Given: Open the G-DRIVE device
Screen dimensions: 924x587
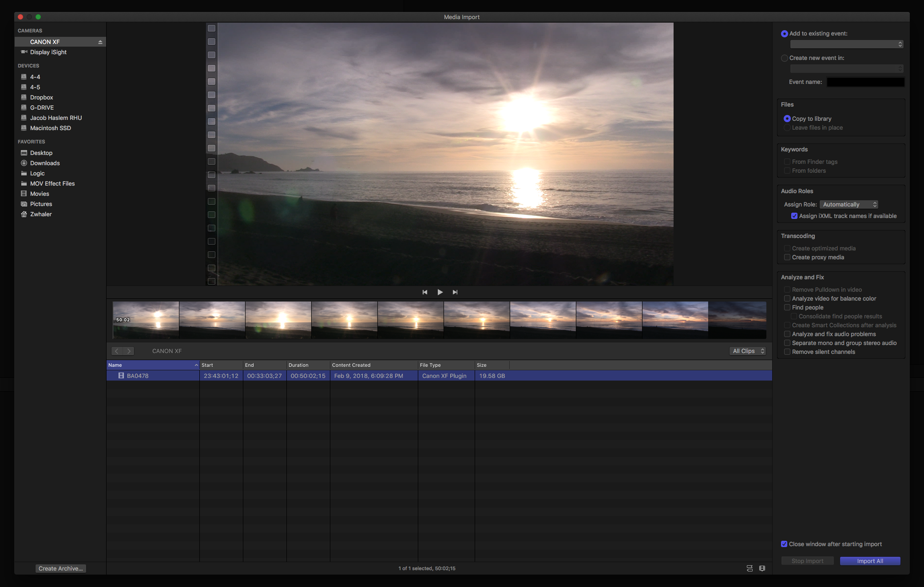Looking at the screenshot, I should point(42,108).
